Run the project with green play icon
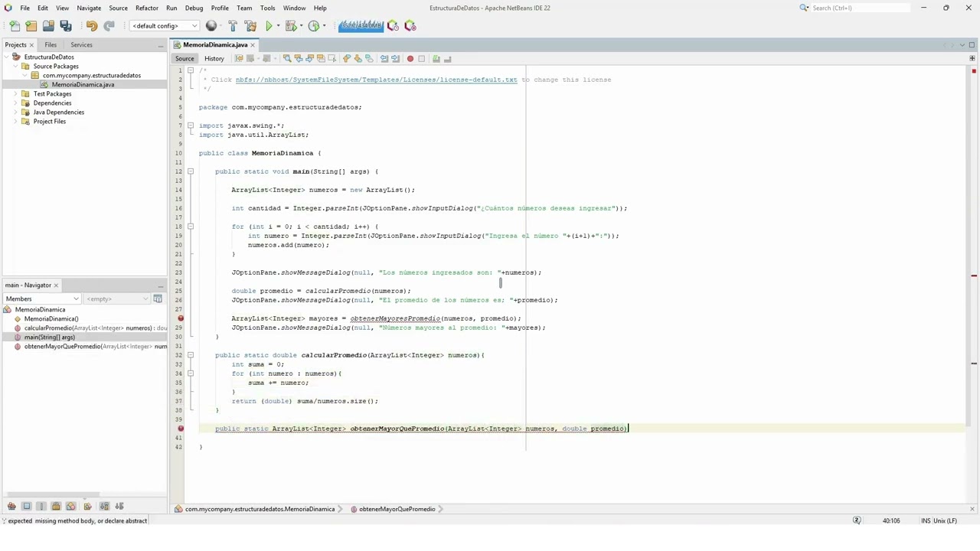 pyautogui.click(x=269, y=26)
